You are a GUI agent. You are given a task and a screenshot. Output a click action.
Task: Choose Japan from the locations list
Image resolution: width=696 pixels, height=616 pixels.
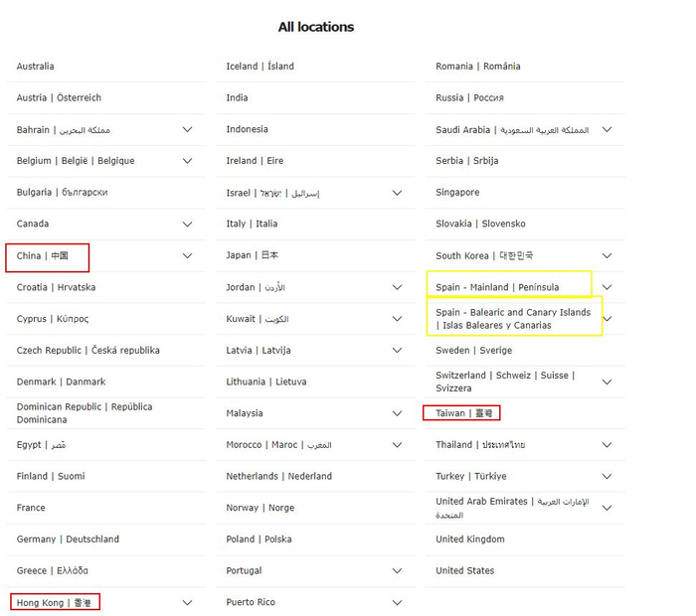(x=253, y=255)
